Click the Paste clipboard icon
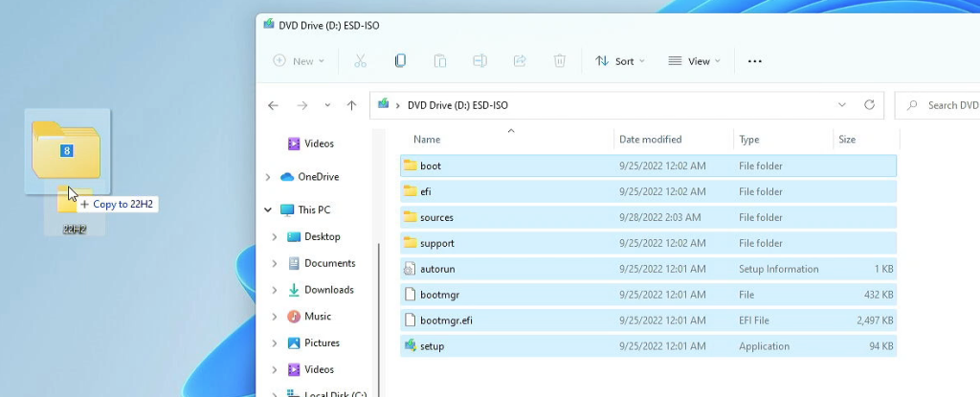Image resolution: width=980 pixels, height=397 pixels. pos(440,60)
